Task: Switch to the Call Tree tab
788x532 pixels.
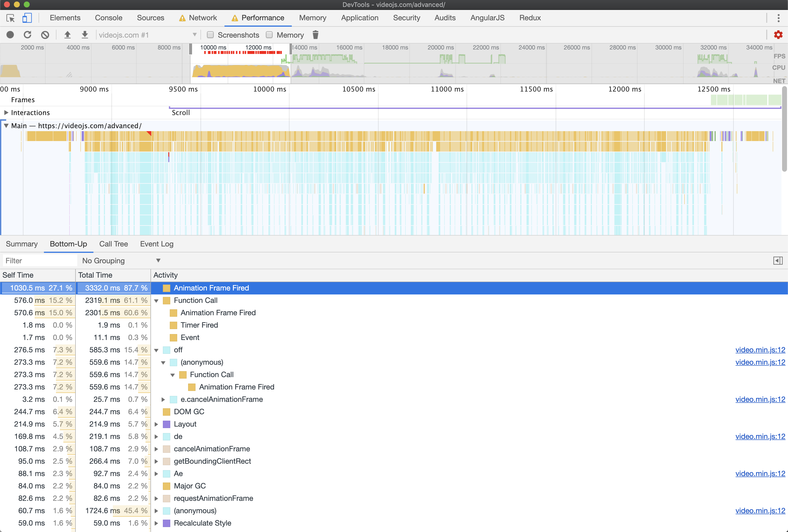Action: click(114, 244)
